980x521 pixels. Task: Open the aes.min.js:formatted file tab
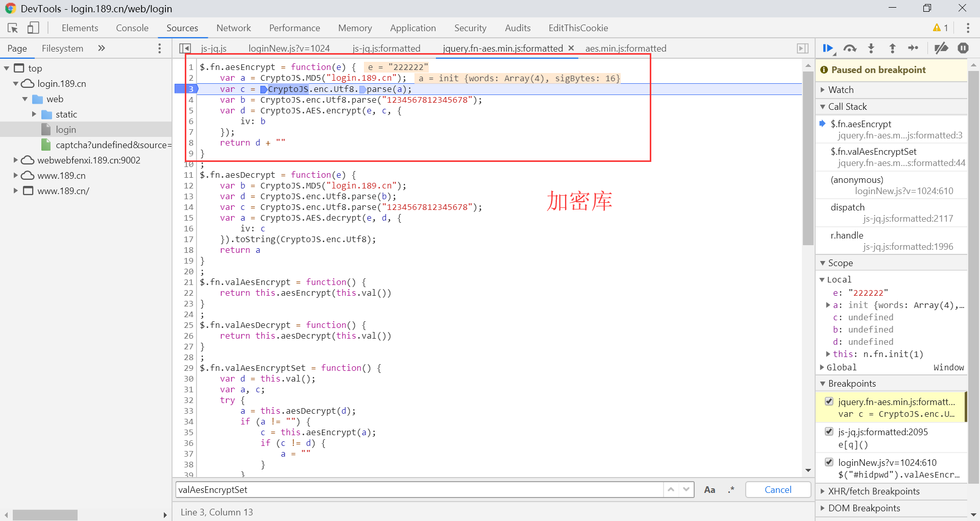(x=626, y=49)
